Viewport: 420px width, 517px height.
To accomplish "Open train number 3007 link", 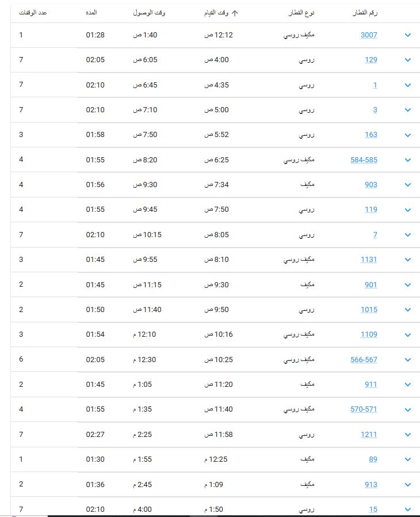I will pyautogui.click(x=369, y=35).
